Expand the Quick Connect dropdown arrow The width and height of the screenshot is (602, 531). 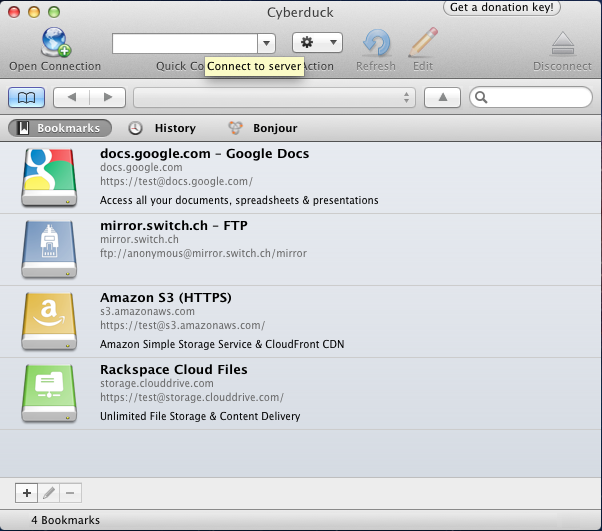[266, 43]
